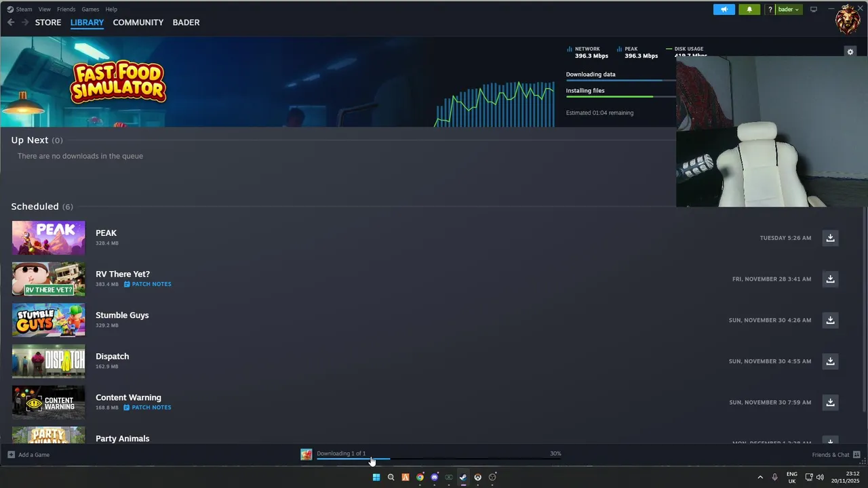Click 'SUN, NOVEMBER 30 4:55 AM' schedule
Image resolution: width=868 pixels, height=488 pixels.
pyautogui.click(x=770, y=361)
